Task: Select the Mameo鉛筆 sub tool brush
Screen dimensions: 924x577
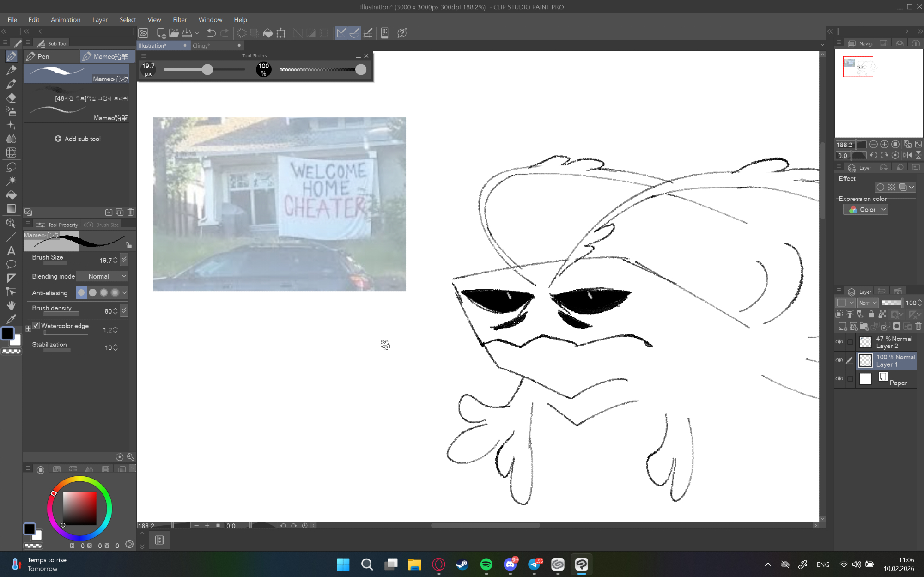Action: click(76, 113)
